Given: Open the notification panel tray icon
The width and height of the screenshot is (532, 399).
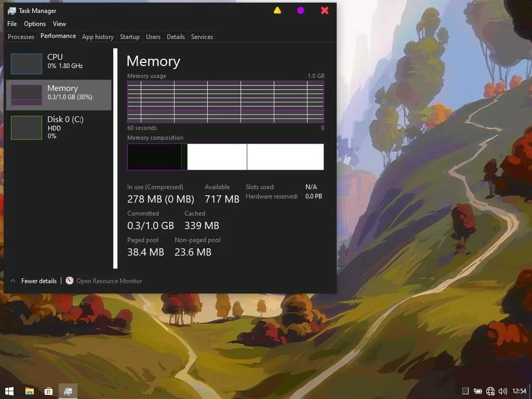Looking at the screenshot, I should point(465,391).
